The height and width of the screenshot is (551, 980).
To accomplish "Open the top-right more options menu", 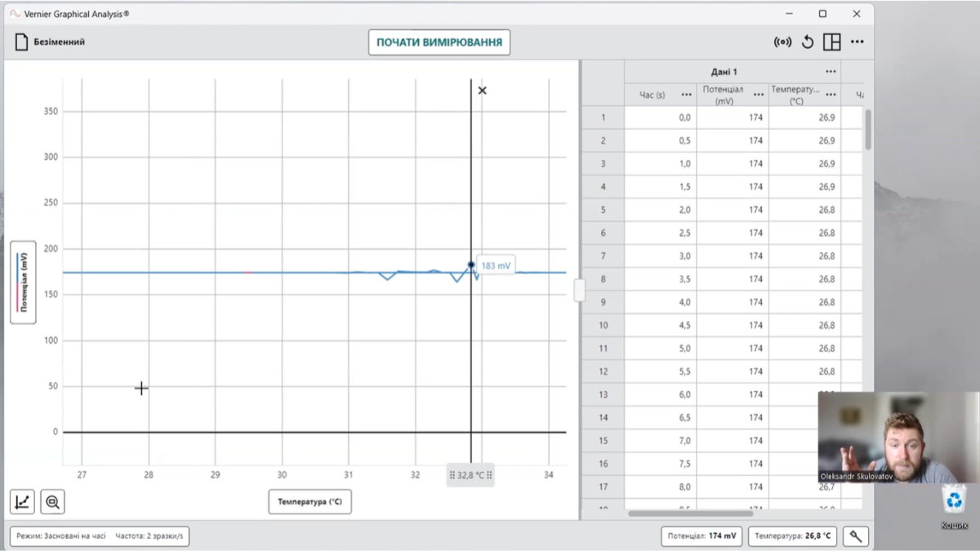I will pyautogui.click(x=857, y=42).
